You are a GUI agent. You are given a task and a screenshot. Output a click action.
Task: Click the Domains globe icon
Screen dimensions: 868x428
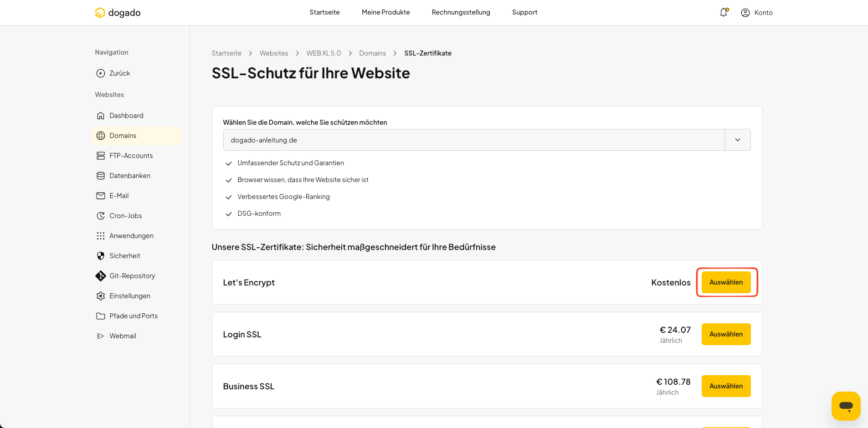pos(101,136)
